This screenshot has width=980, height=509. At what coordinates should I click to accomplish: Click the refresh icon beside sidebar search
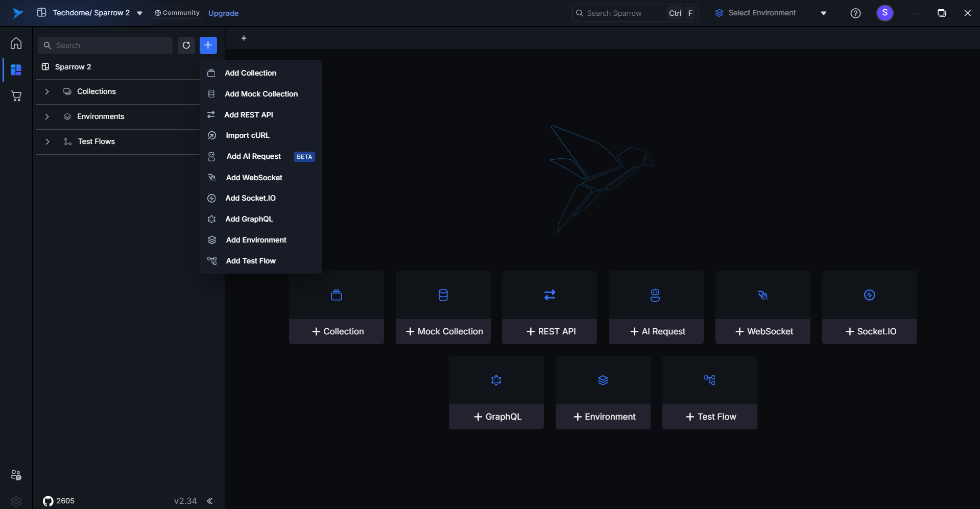tap(186, 45)
